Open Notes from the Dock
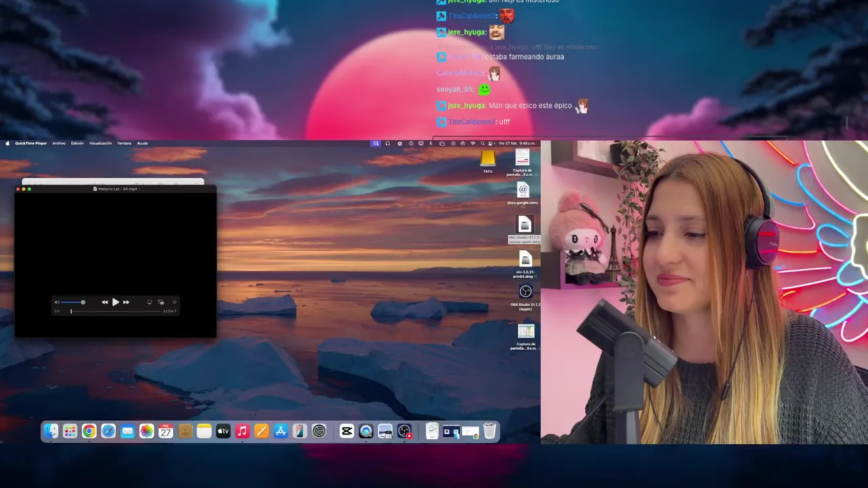 coord(204,431)
